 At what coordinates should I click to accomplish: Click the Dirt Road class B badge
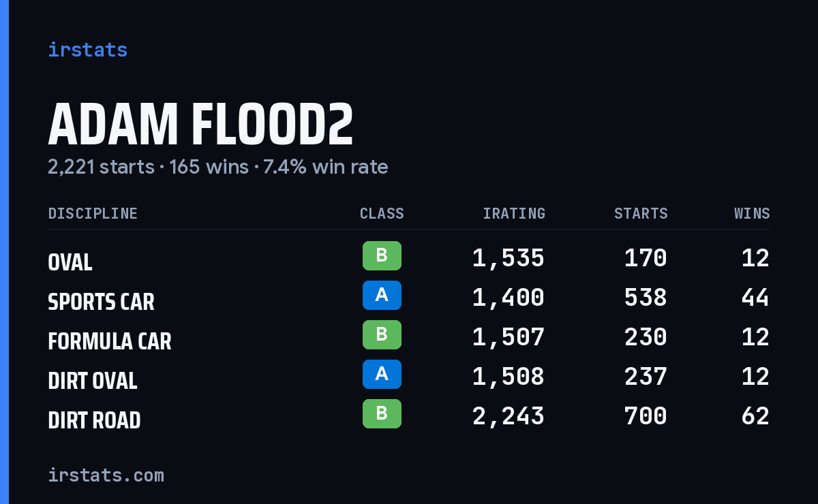[x=382, y=414]
